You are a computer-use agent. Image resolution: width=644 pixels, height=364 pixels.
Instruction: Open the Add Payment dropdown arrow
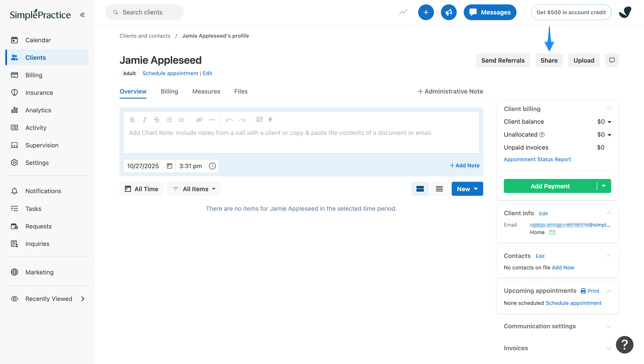click(603, 186)
